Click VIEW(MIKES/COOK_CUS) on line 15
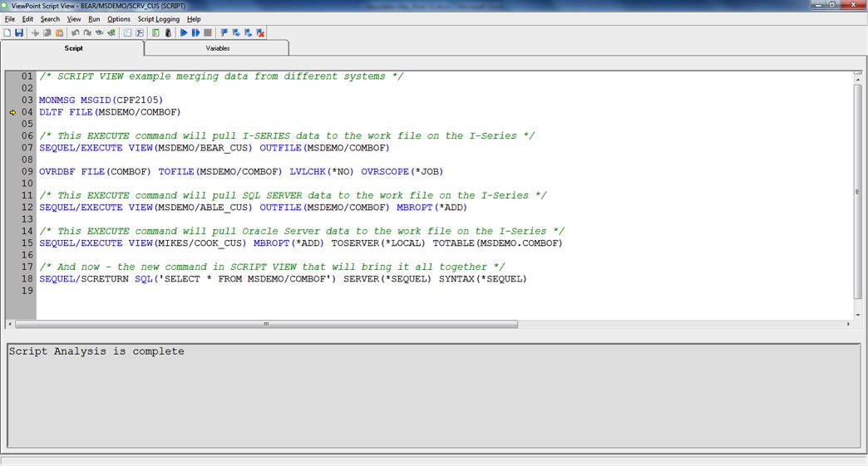The width and height of the screenshot is (868, 466). [x=188, y=243]
